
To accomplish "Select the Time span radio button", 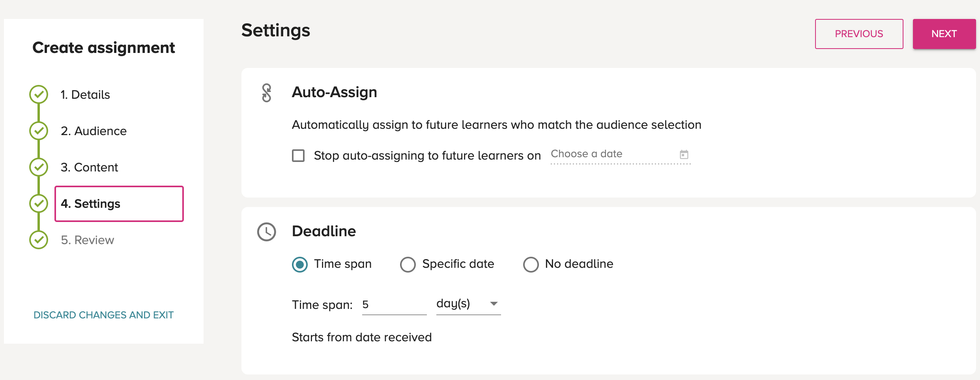I will pyautogui.click(x=300, y=265).
